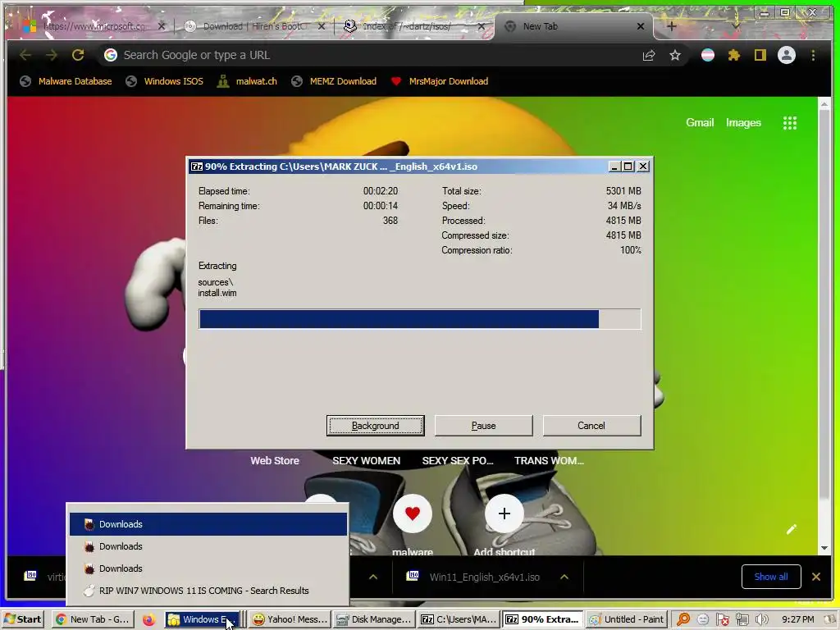840x630 pixels.
Task: Reload the page in Chrome
Action: tap(78, 55)
